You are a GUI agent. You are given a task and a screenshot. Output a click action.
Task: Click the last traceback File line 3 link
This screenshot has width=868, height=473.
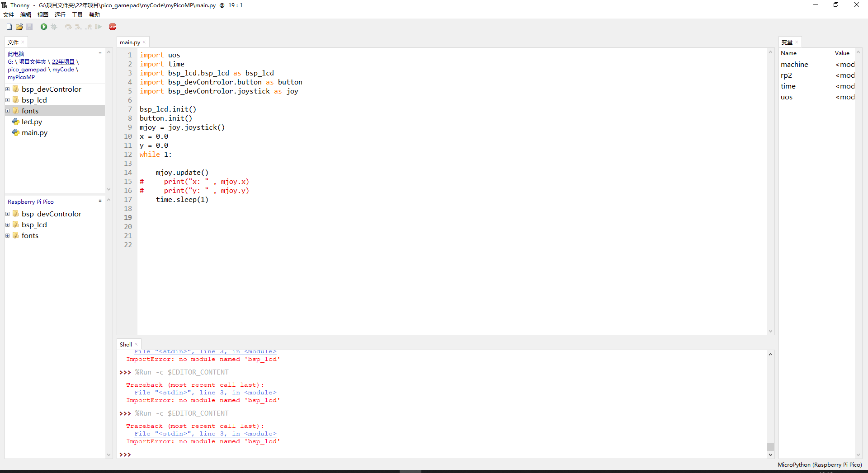[205, 434]
